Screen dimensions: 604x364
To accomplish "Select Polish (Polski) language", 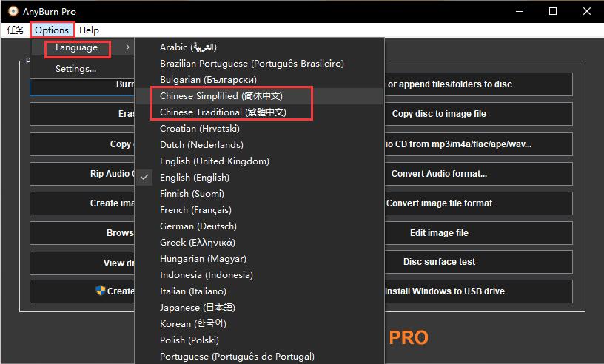I will (x=259, y=340).
